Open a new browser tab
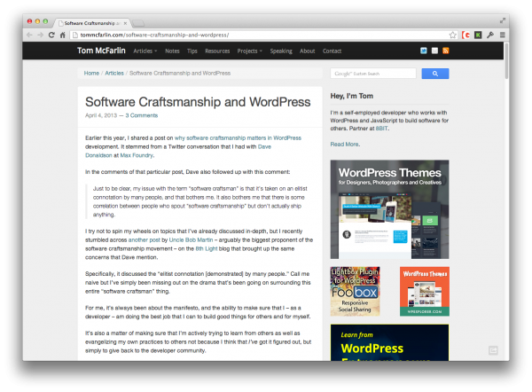532x392 pixels. [138, 23]
